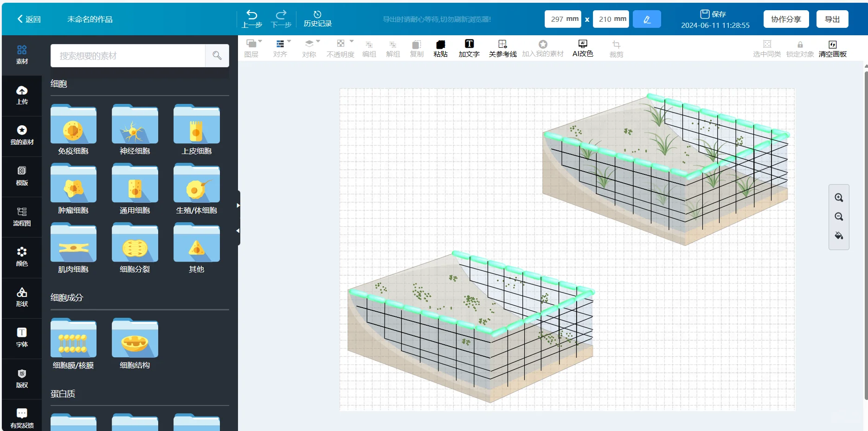Select the 粘贴 (Paste) tool

pos(440,48)
